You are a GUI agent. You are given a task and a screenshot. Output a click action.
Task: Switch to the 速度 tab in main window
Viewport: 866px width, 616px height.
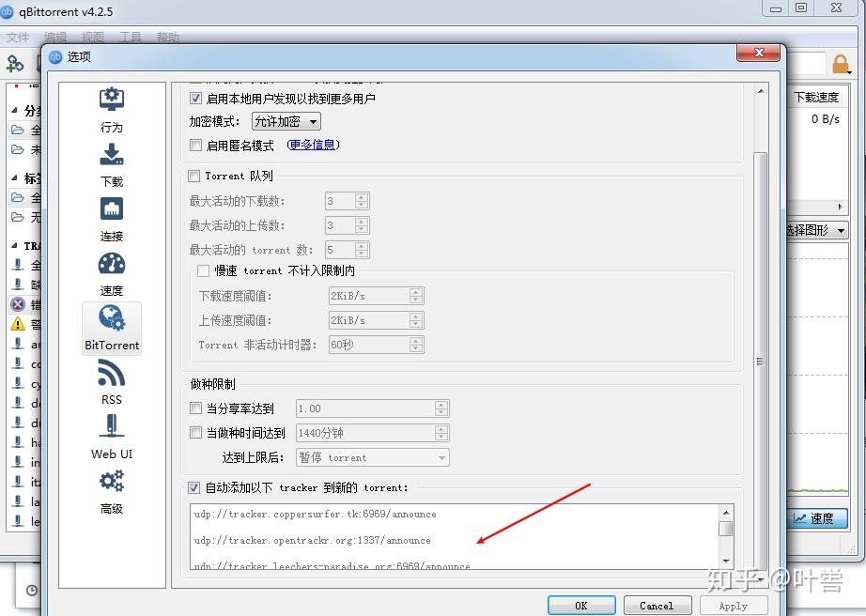click(x=817, y=518)
